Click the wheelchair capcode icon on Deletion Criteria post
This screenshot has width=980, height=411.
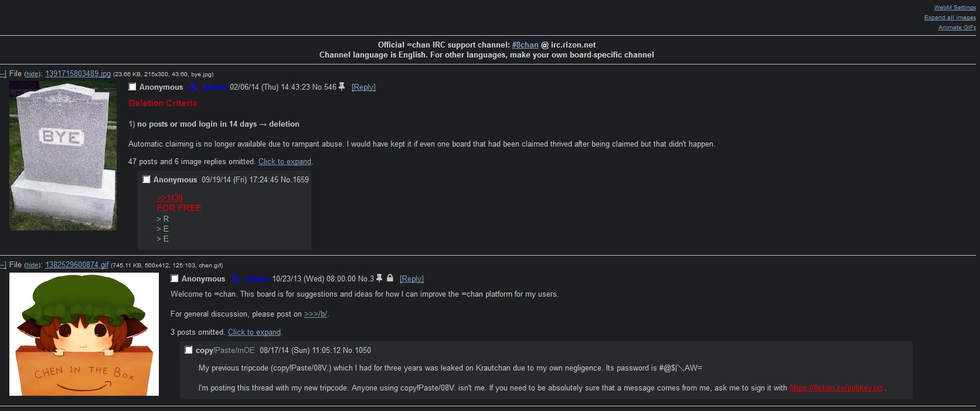coord(193,87)
